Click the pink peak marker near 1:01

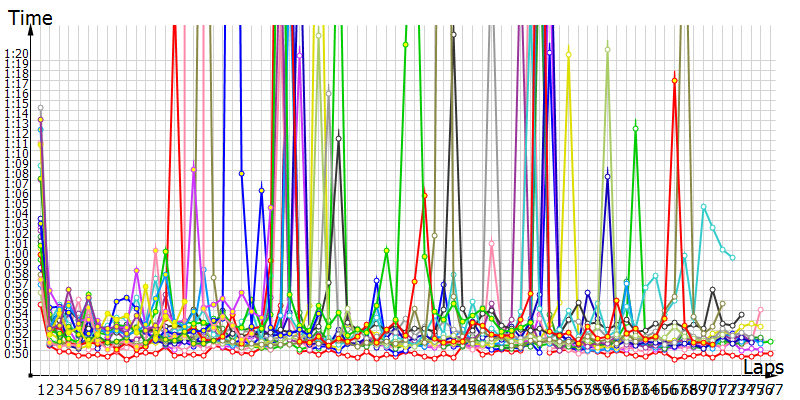(x=491, y=243)
